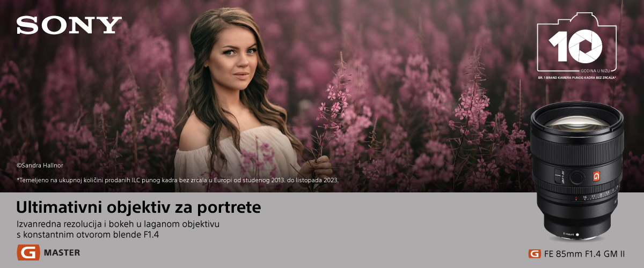The image size is (644, 268).
Task: Click the MASTER text next to G logo
Action: click(62, 252)
